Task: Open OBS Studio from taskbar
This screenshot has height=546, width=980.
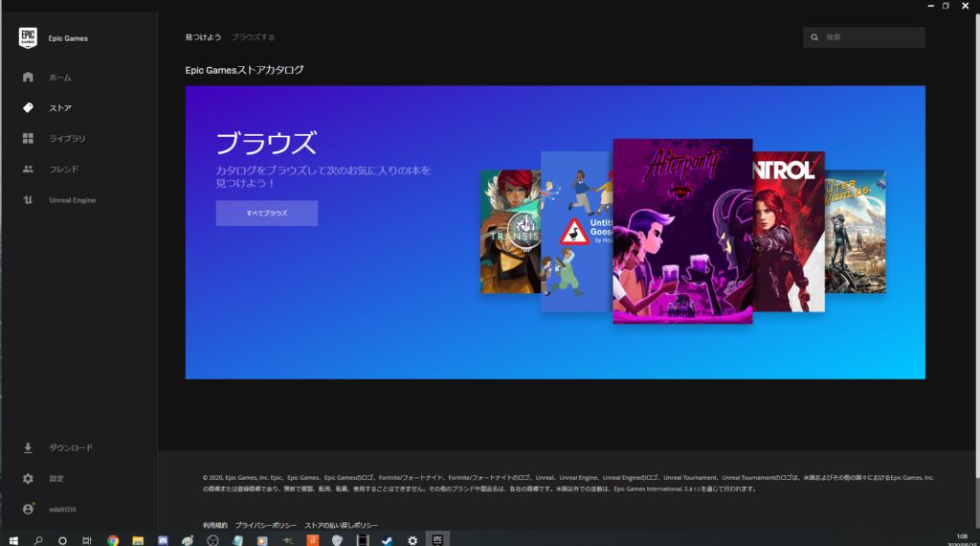Action: pyautogui.click(x=212, y=540)
